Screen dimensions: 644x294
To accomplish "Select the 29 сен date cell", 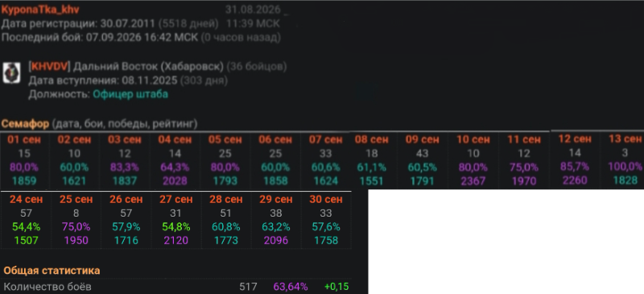I will click(x=276, y=200).
